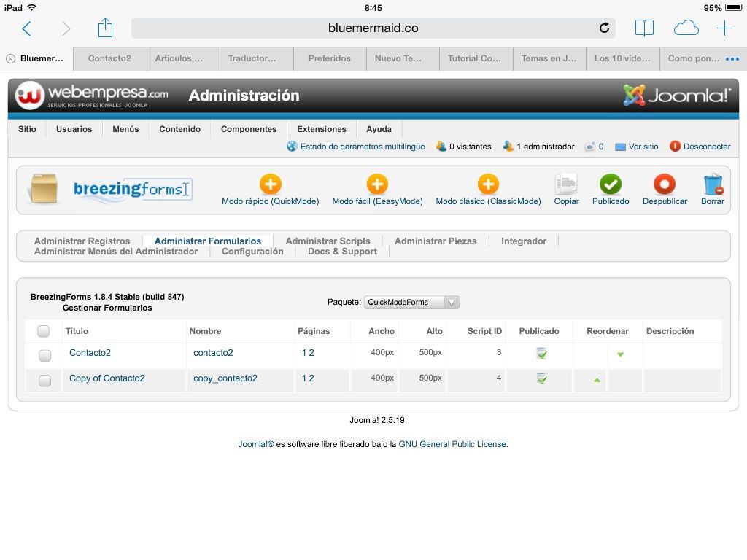Click Copy of Contacto2 published status icon
The height and width of the screenshot is (560, 747).
tap(542, 379)
